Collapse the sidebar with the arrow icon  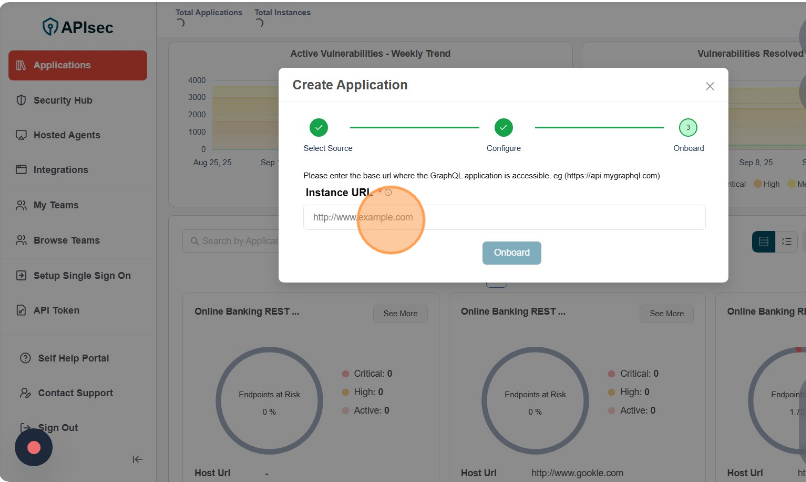(x=137, y=459)
